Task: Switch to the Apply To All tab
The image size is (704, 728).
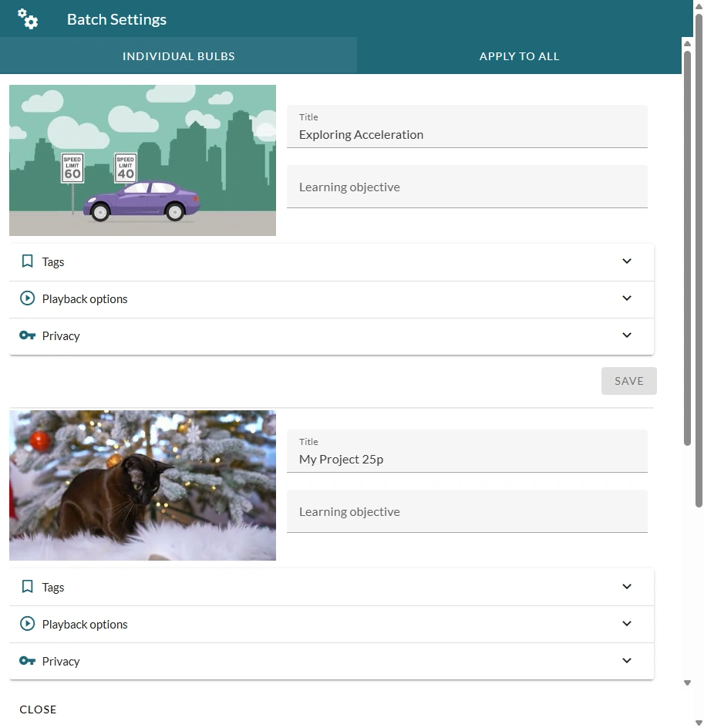Action: pyautogui.click(x=519, y=56)
